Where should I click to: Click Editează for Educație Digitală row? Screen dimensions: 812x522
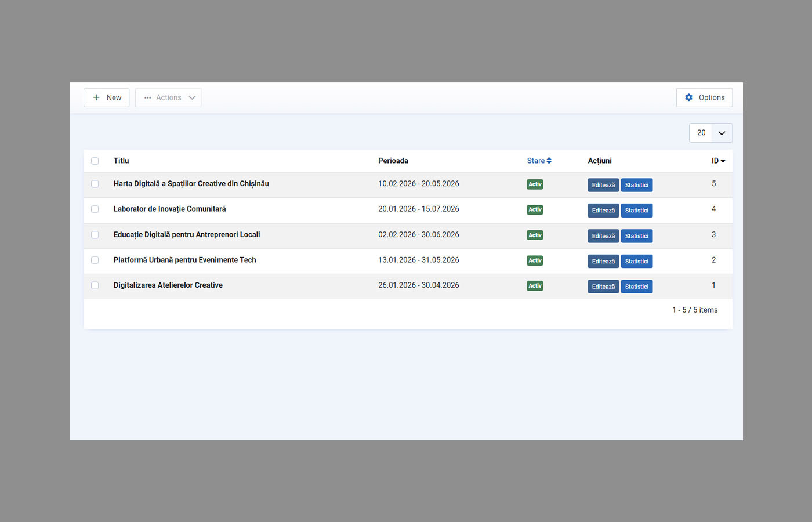click(603, 236)
